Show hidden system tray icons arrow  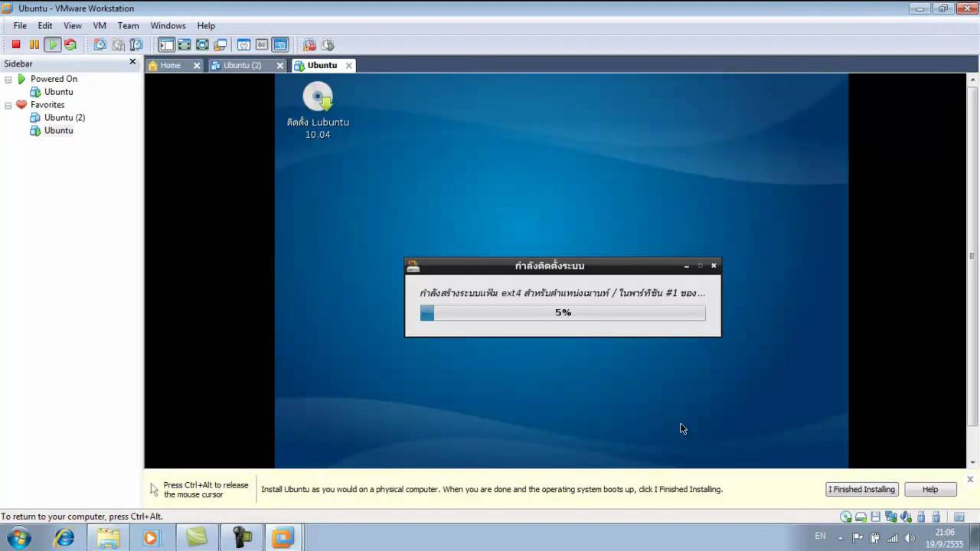tap(841, 537)
